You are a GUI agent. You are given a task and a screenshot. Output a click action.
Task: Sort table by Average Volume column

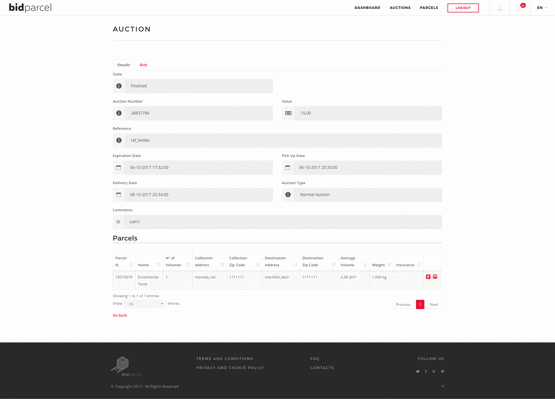[x=354, y=262]
